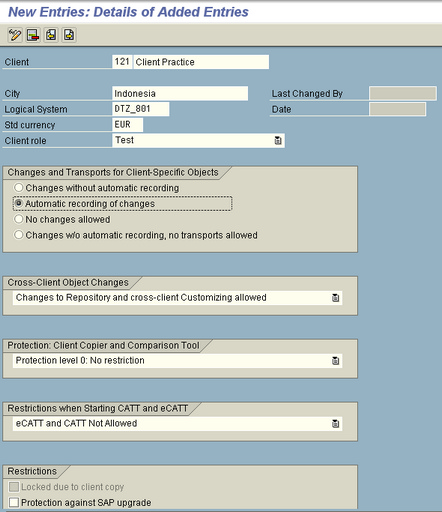Click the Logical System field DTZ_801
Screen dimensions: 442x512
click(x=141, y=109)
